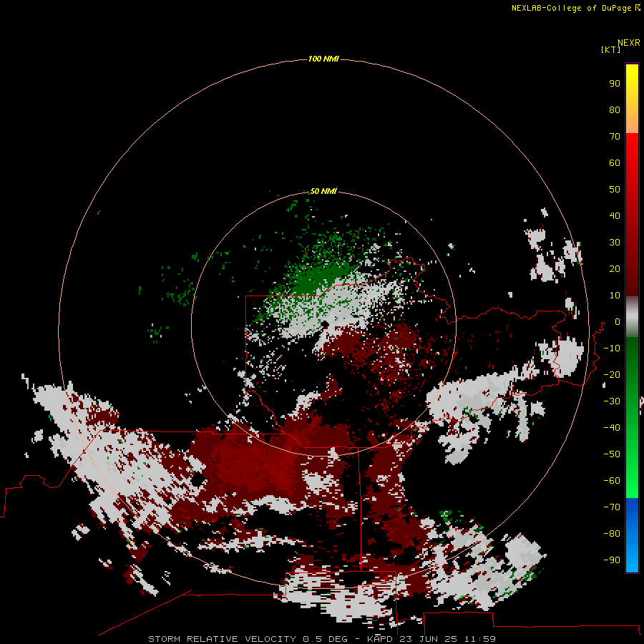Click the -90 knot colorbar label
This screenshot has height=644, width=644.
612,560
